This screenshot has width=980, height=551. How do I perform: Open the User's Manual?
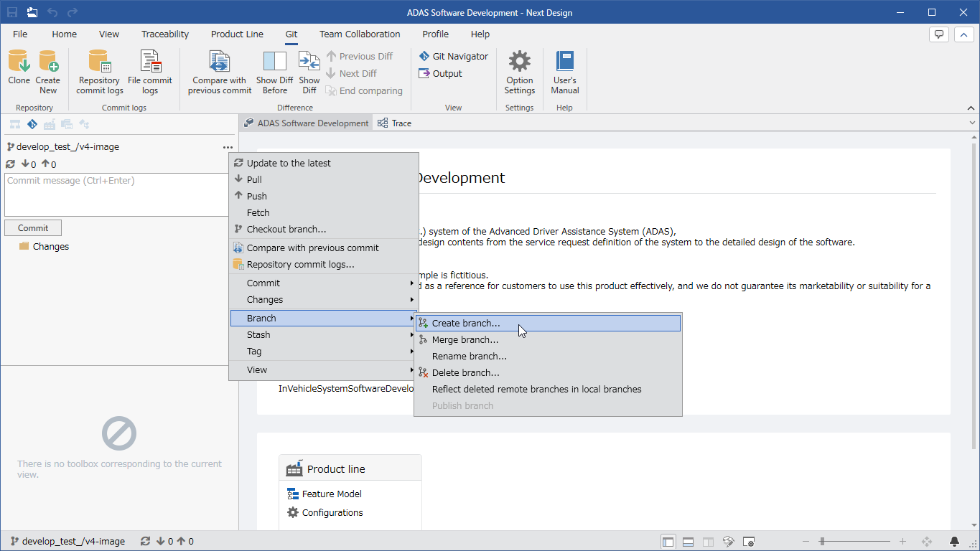[565, 72]
